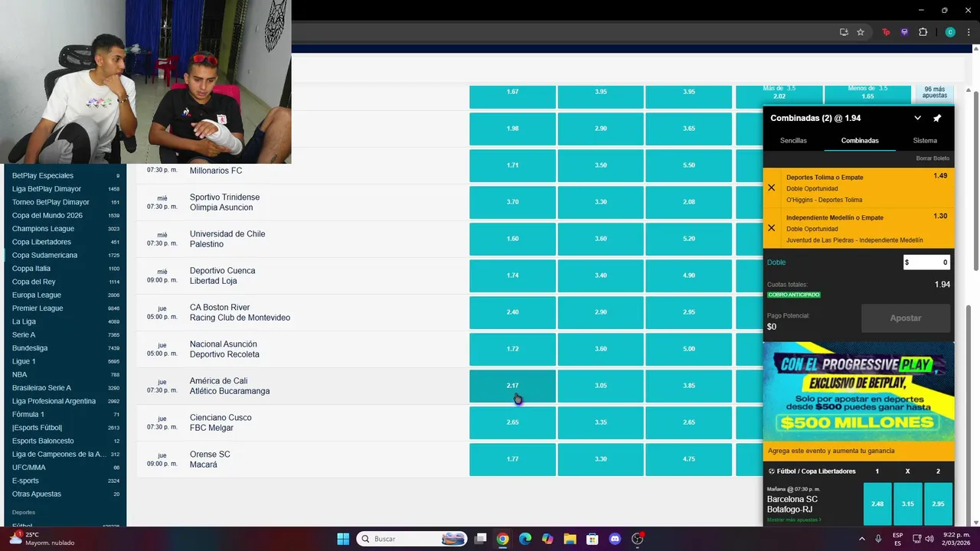Open Chrome extensions puzzle icon
This screenshot has width=980, height=551.
pos(923,32)
